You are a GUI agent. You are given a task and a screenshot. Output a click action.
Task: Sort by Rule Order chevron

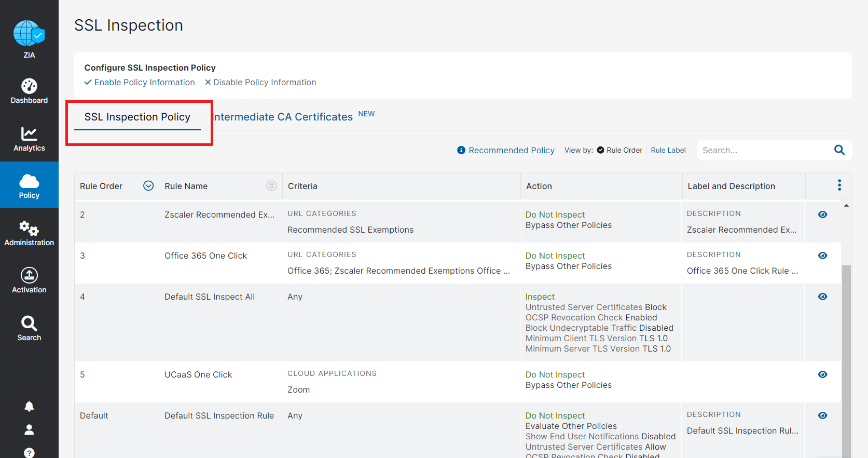coord(148,186)
